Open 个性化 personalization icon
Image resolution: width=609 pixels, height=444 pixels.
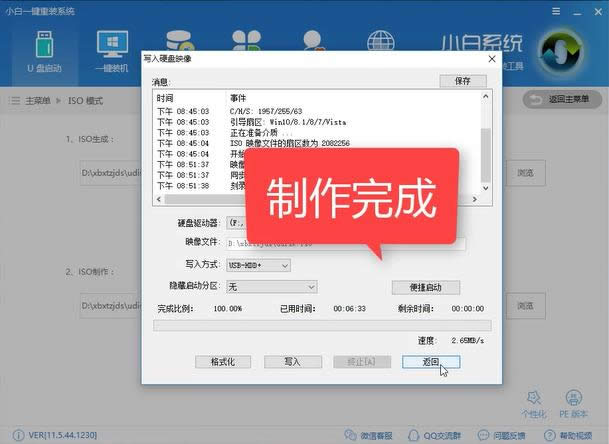[x=534, y=404]
